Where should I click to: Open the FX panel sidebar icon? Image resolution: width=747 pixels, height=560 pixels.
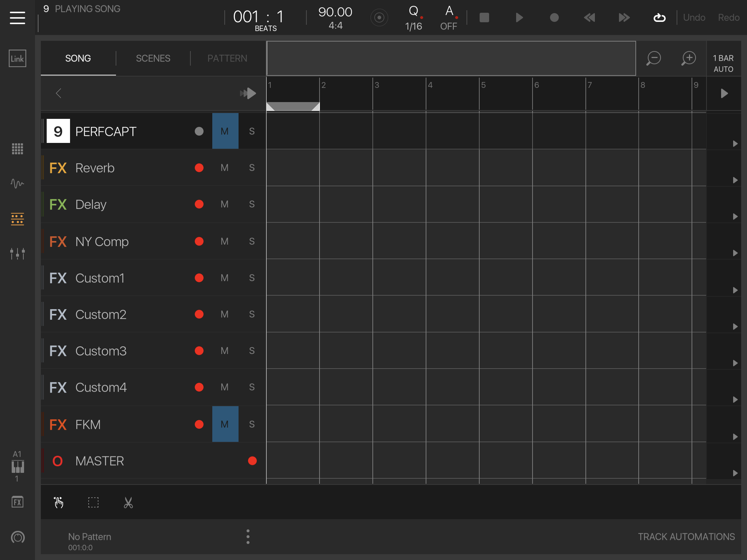(18, 502)
